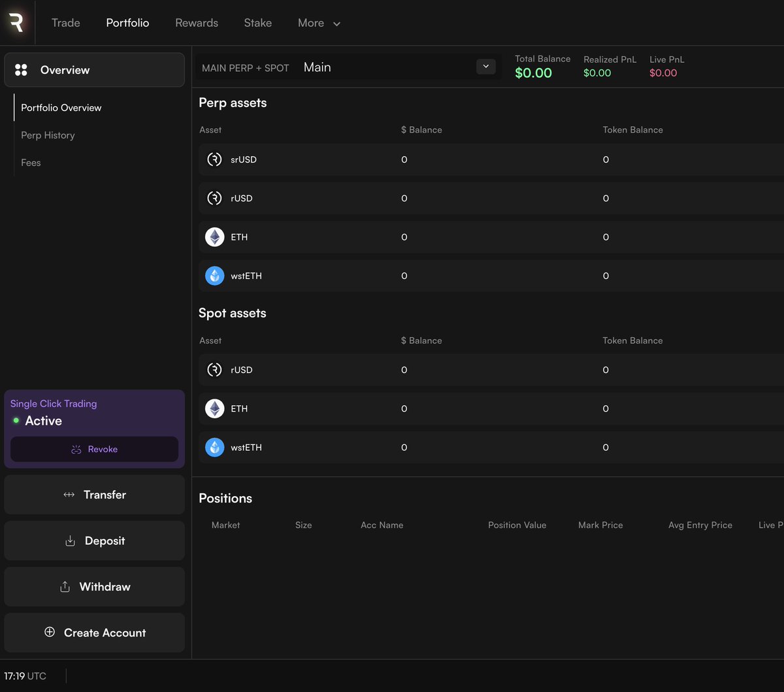The image size is (784, 692).
Task: Select Perp History in the sidebar
Action: (48, 135)
